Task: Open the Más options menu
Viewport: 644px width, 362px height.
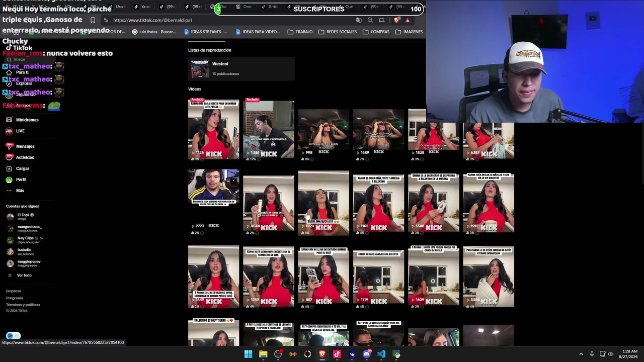Action: click(15, 191)
